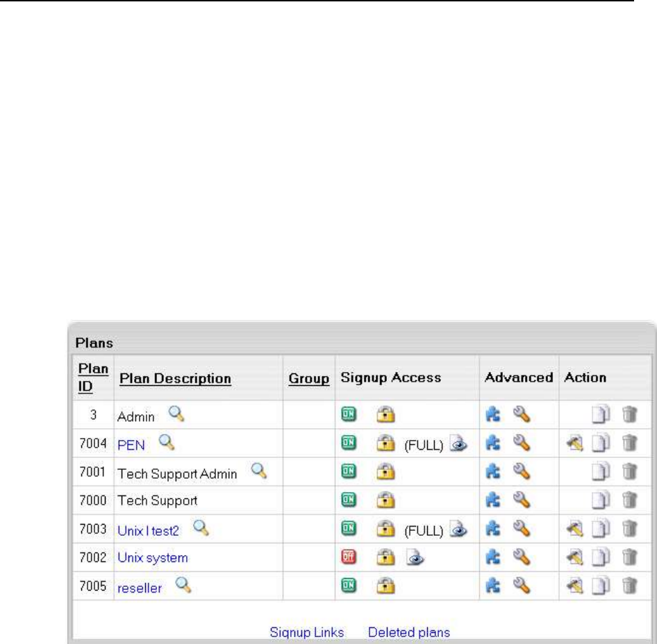Screen dimensions: 657x644
Task: Open puzzle-piece resources icon for Admin plan
Action: 493,414
